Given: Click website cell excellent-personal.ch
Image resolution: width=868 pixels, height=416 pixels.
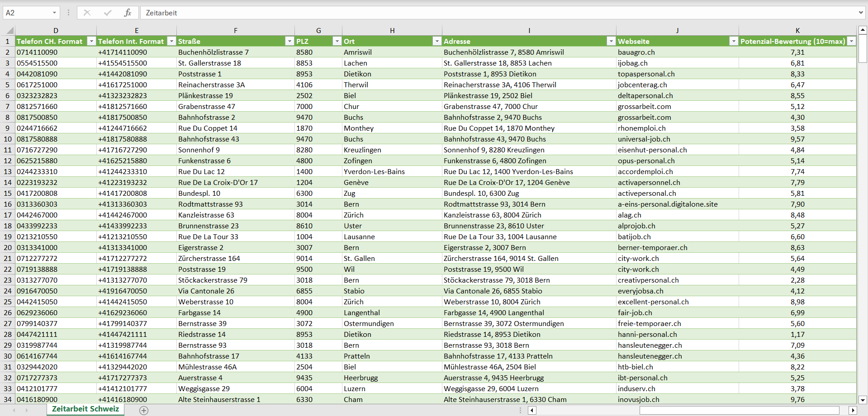Looking at the screenshot, I should [677, 302].
